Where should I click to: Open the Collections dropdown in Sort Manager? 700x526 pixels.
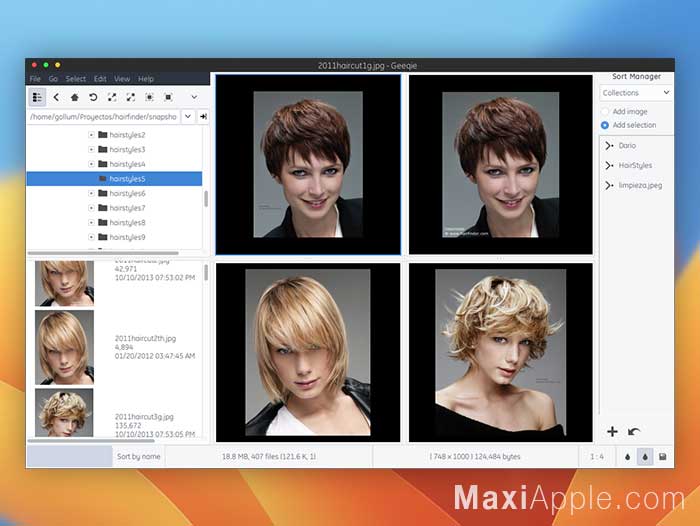pyautogui.click(x=636, y=93)
